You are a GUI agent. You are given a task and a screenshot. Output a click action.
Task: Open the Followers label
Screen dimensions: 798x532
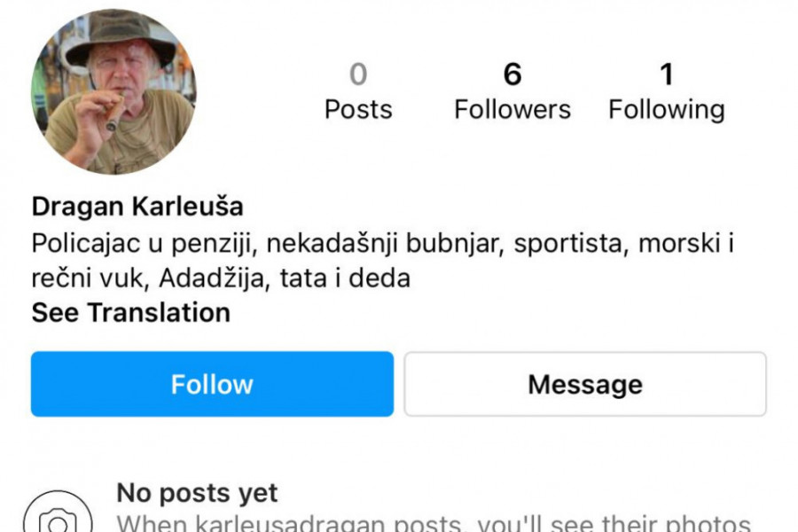pyautogui.click(x=512, y=109)
